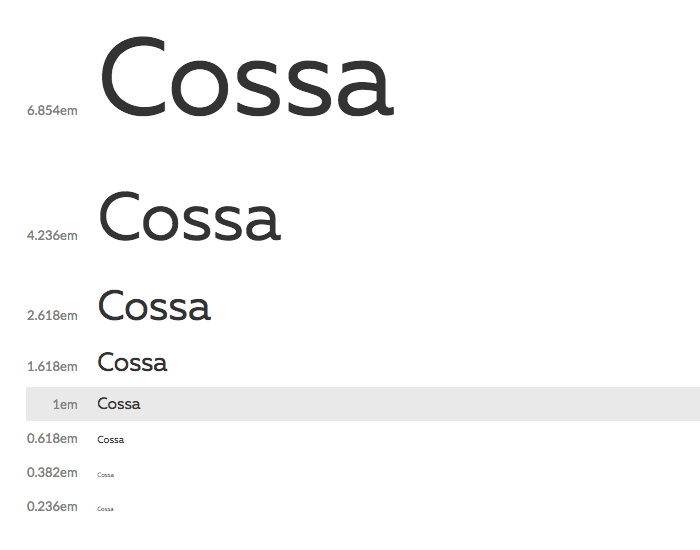Click the capital C of the 4.236em Cossa
The width and height of the screenshot is (700, 550).
coord(119,217)
